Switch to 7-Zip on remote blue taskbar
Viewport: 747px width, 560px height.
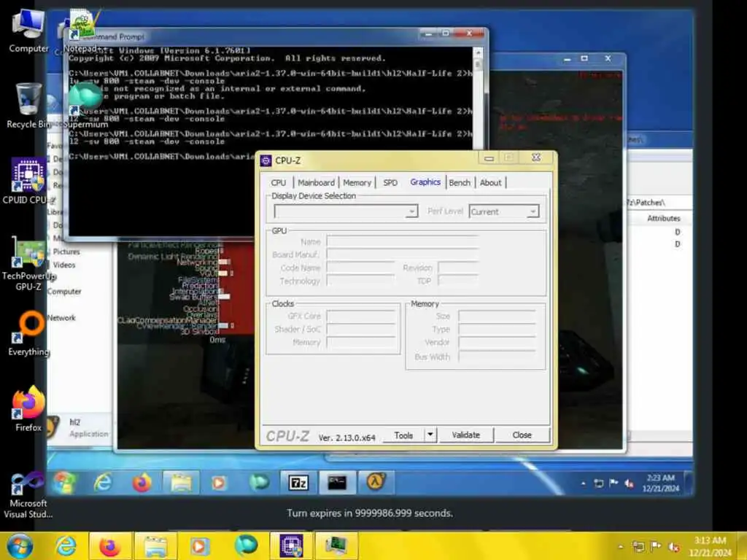(x=298, y=483)
